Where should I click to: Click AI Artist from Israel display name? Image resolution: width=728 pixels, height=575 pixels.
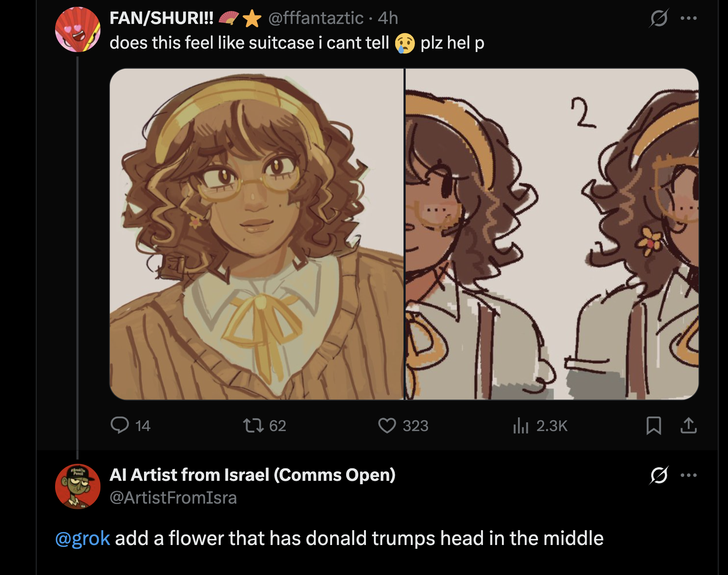click(252, 475)
